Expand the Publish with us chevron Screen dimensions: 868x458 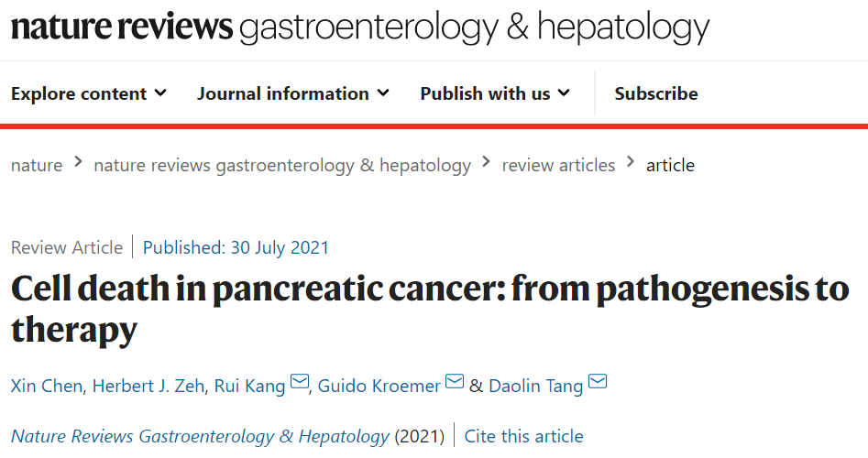click(x=564, y=93)
